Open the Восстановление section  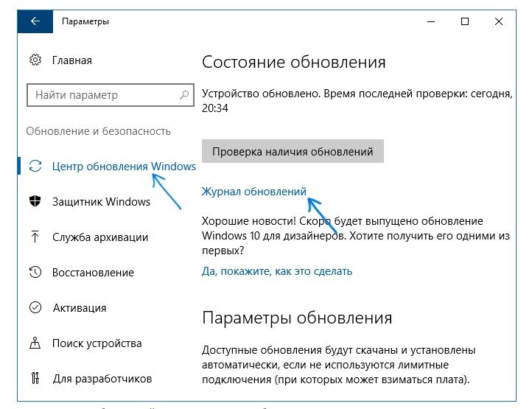[93, 272]
